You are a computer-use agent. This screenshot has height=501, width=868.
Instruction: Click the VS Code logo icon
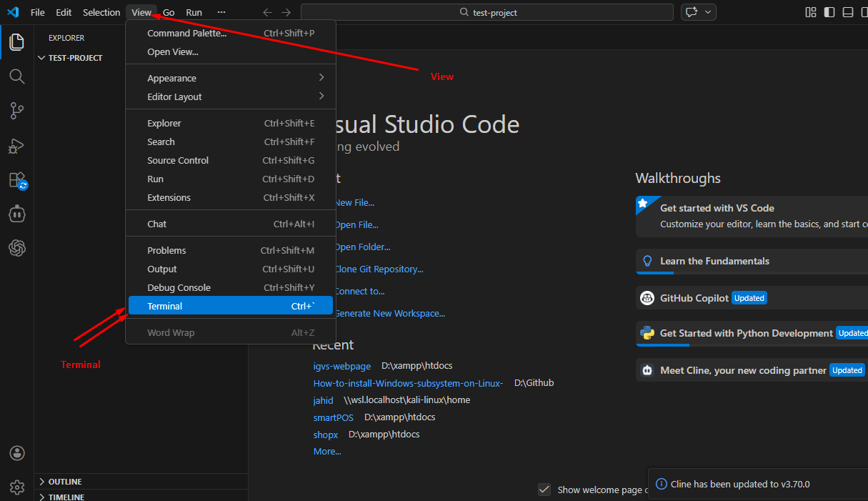pos(13,12)
